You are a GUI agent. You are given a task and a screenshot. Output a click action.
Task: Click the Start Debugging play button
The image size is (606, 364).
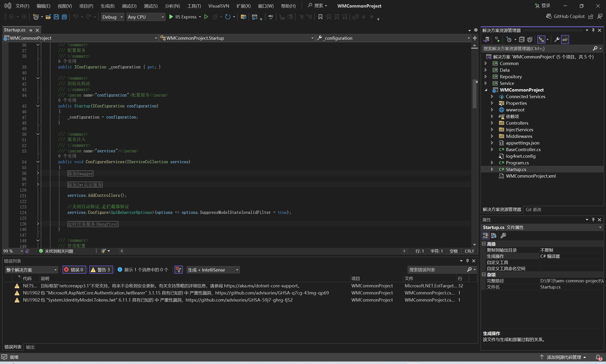click(x=171, y=17)
